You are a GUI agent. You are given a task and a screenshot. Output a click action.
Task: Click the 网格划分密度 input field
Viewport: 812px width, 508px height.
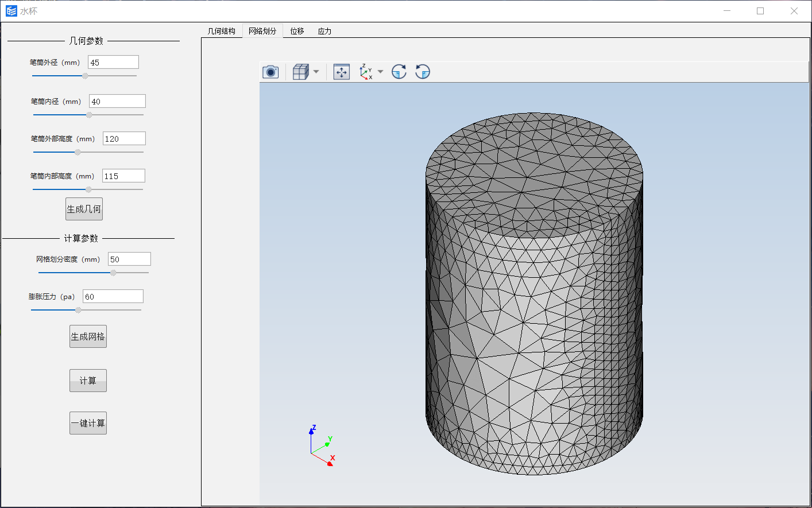pyautogui.click(x=129, y=259)
